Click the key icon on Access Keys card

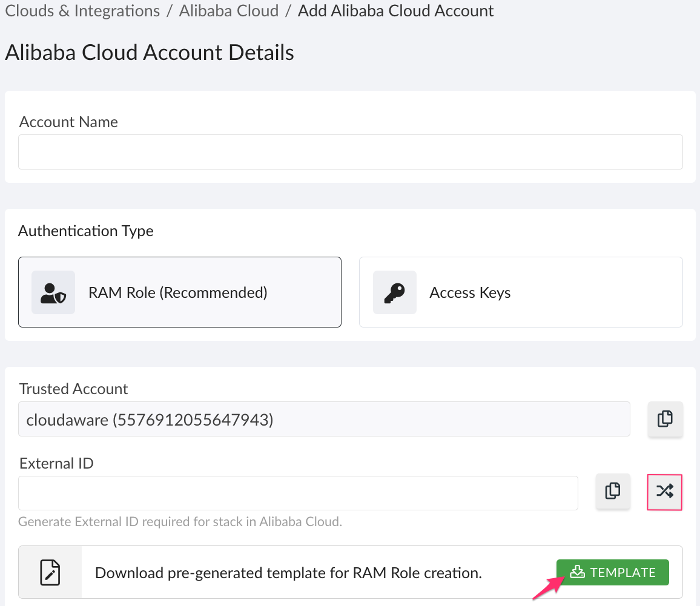(394, 292)
